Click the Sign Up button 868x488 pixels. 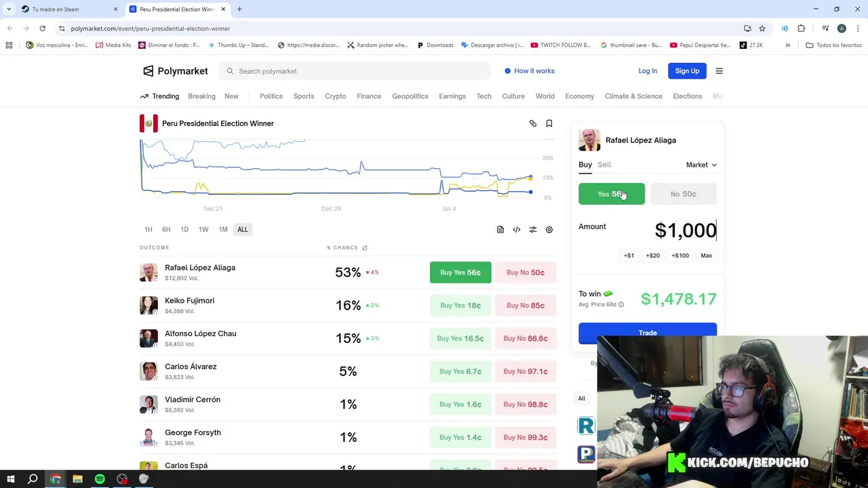tap(687, 71)
